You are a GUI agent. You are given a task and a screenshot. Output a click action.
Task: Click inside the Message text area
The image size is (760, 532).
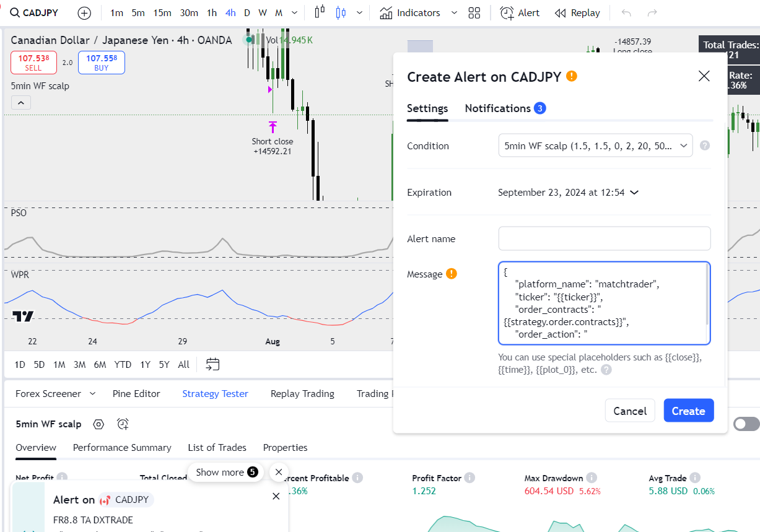click(605, 303)
